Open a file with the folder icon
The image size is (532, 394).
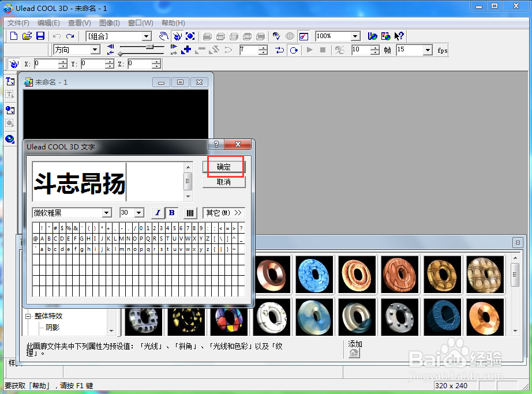[x=27, y=36]
